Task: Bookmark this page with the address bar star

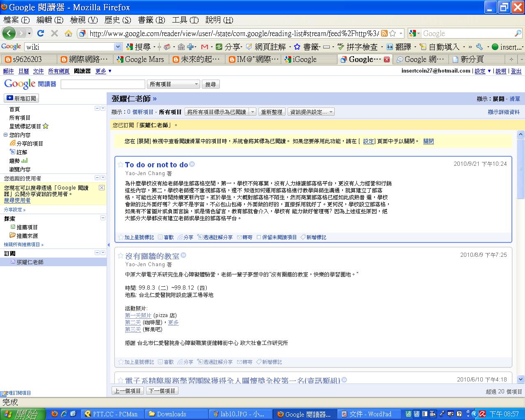Action: click(x=392, y=33)
